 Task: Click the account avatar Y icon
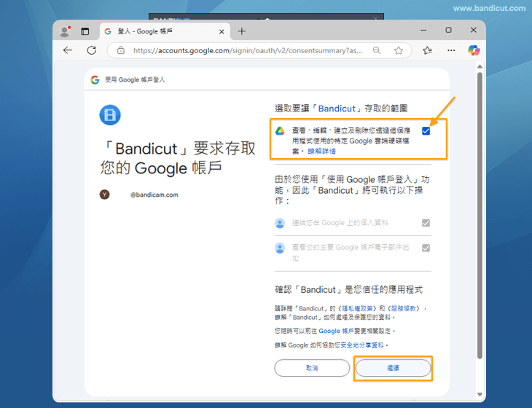(104, 195)
